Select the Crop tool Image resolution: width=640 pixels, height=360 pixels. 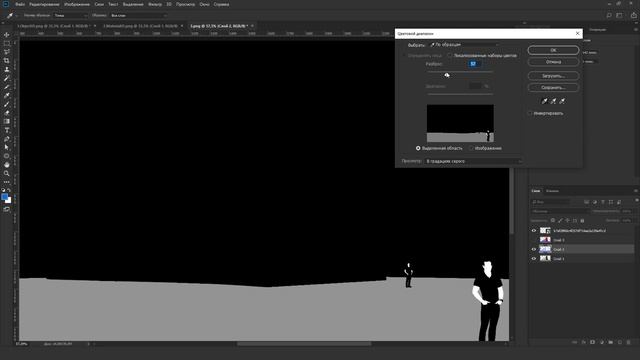7,60
